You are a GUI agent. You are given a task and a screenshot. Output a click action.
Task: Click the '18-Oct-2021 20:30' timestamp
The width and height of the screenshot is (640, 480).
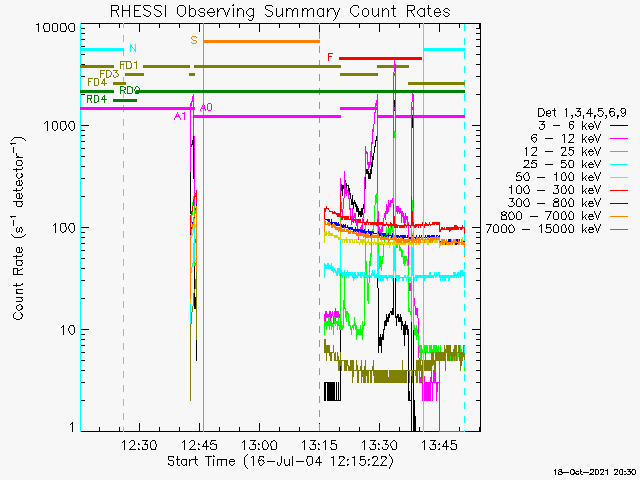[595, 472]
